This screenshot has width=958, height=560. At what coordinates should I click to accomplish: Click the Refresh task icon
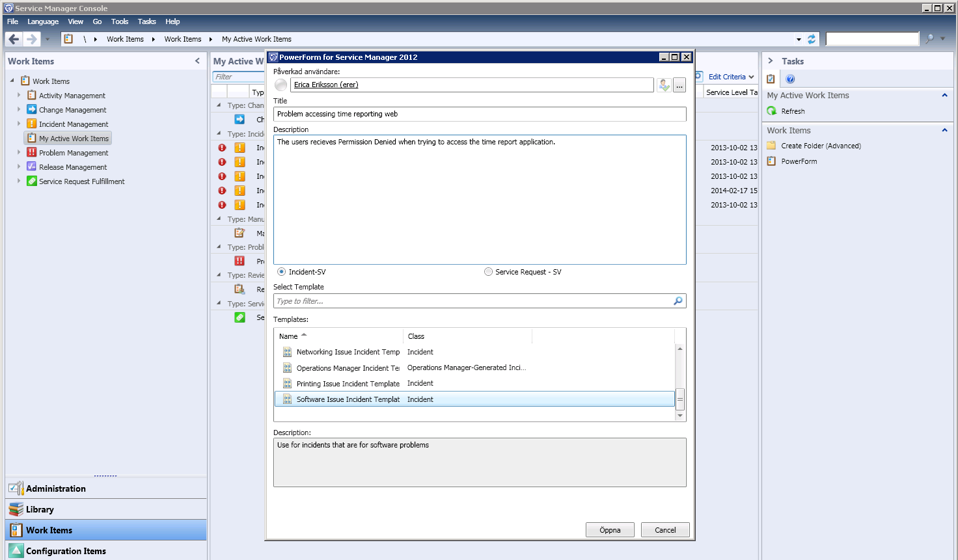pyautogui.click(x=772, y=111)
